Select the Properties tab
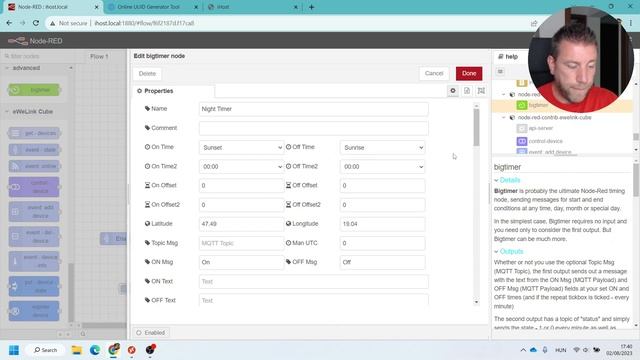This screenshot has width=640, height=360. [x=173, y=91]
